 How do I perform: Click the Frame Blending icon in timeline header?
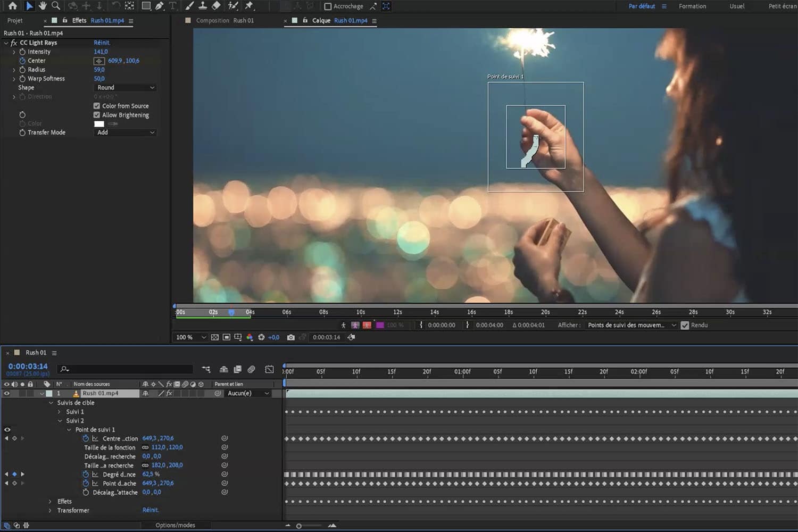[x=237, y=369]
